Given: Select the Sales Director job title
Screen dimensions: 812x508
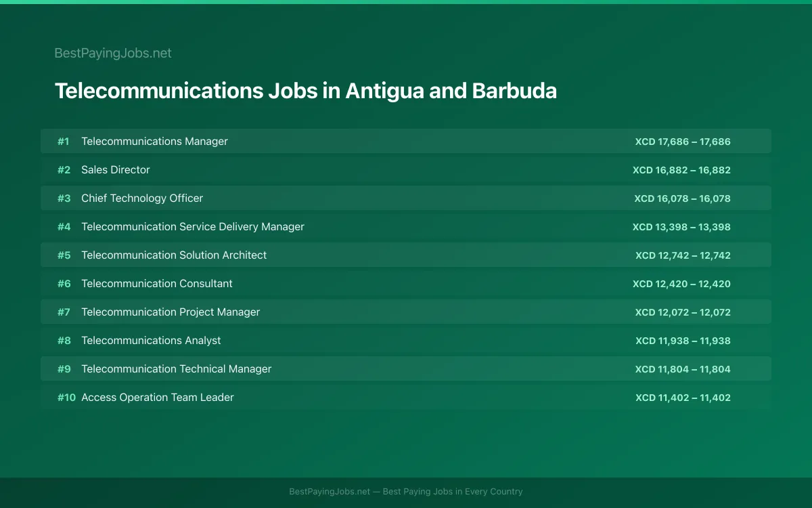Looking at the screenshot, I should click(x=116, y=170).
